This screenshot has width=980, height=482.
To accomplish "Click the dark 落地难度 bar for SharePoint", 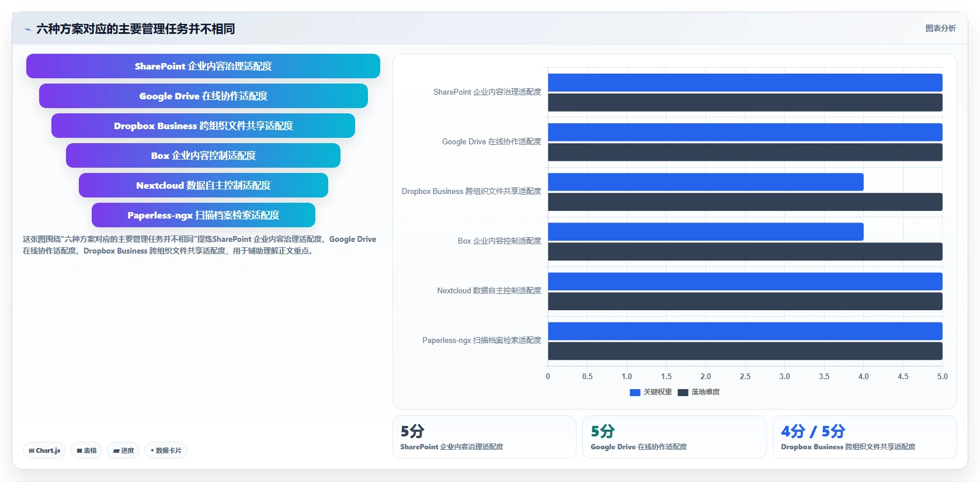I will [745, 102].
